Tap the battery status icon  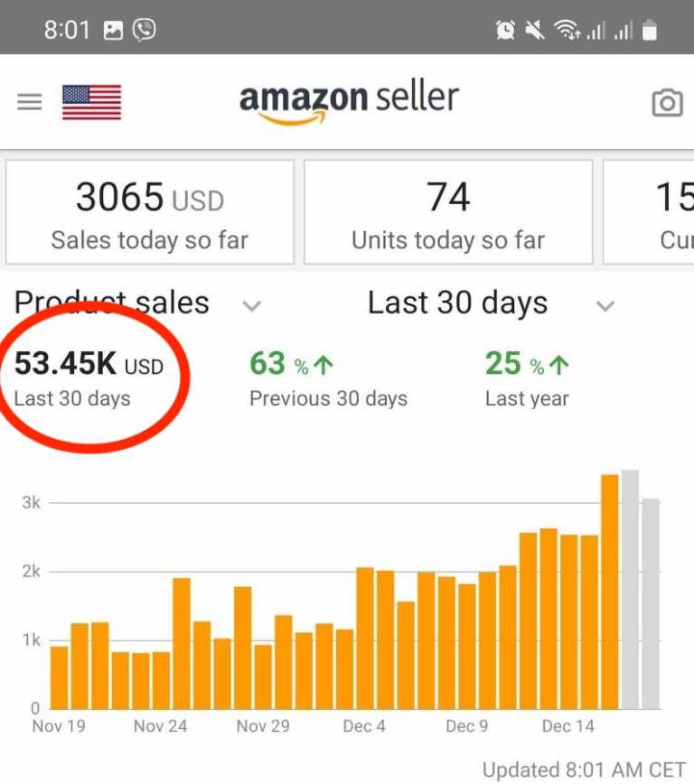click(x=649, y=31)
